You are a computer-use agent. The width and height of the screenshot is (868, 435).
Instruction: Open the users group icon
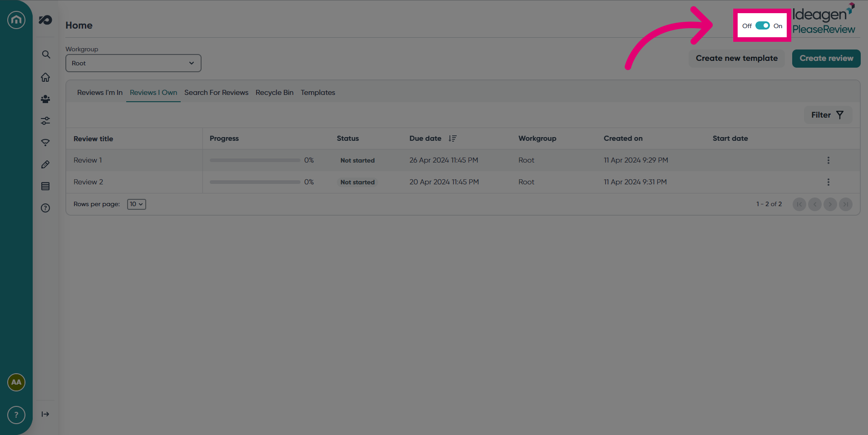click(x=45, y=99)
